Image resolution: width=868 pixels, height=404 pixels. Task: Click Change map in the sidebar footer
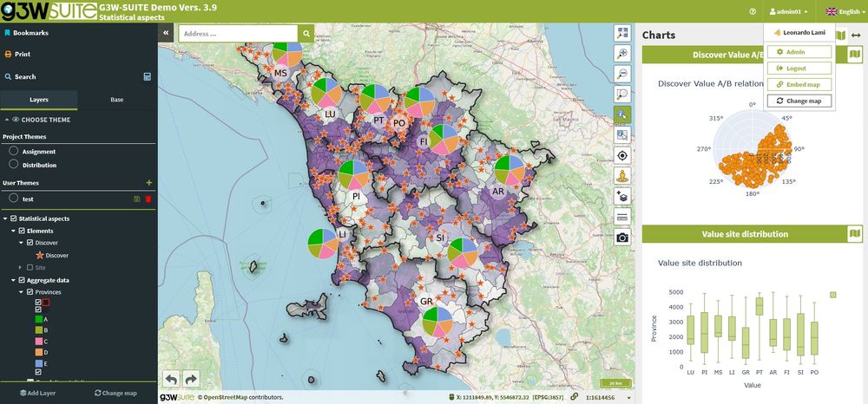point(115,393)
